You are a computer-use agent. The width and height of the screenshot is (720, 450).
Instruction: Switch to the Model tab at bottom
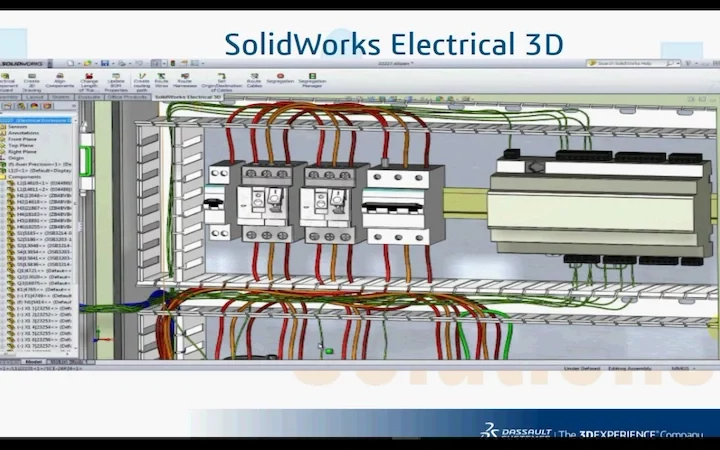click(x=34, y=362)
